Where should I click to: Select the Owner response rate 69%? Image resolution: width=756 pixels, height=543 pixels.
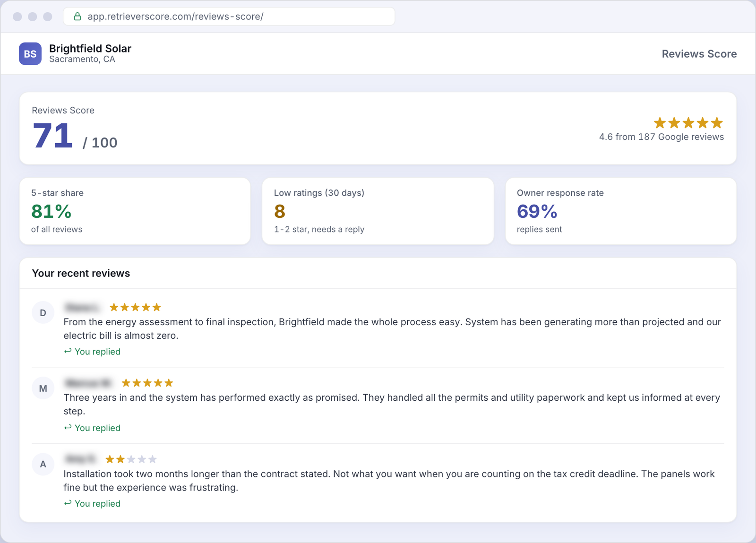point(537,211)
